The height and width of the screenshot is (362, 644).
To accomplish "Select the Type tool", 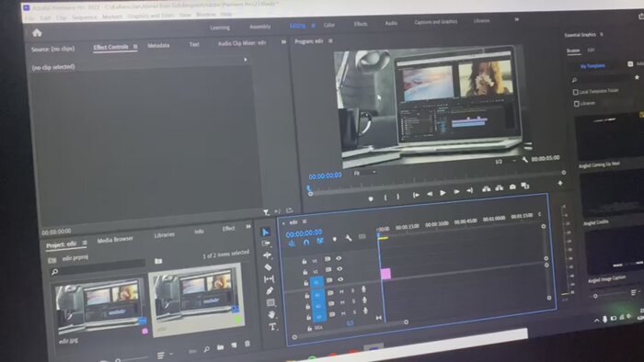I will pyautogui.click(x=272, y=327).
